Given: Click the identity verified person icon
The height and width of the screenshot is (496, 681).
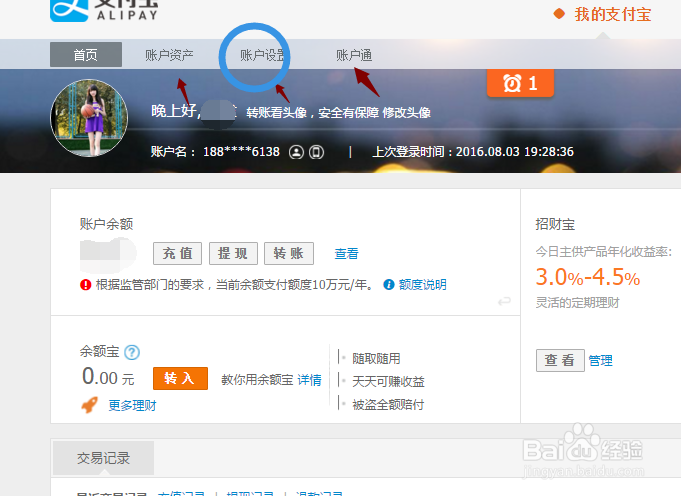Looking at the screenshot, I should point(296,152).
